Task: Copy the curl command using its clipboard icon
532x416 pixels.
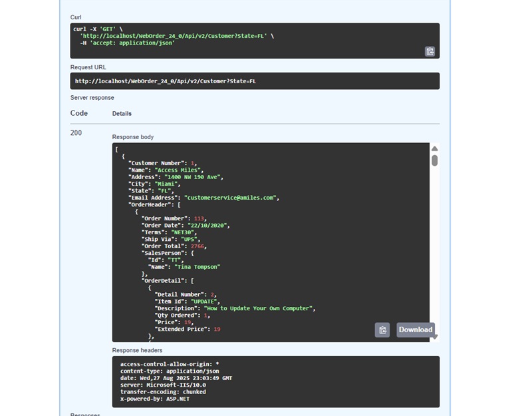Action: [432, 50]
